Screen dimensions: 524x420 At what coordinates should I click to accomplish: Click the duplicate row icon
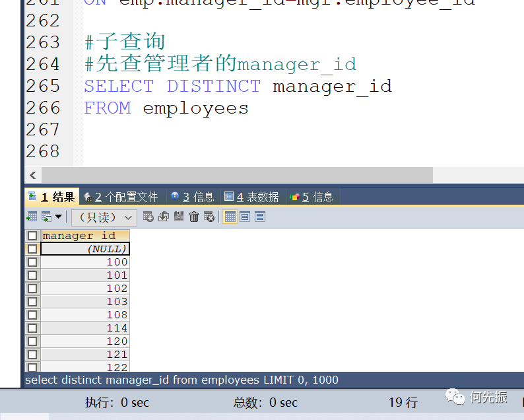point(164,217)
